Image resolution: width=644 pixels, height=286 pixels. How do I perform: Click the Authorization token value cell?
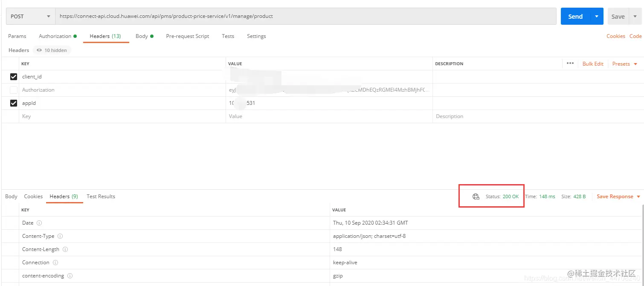329,90
